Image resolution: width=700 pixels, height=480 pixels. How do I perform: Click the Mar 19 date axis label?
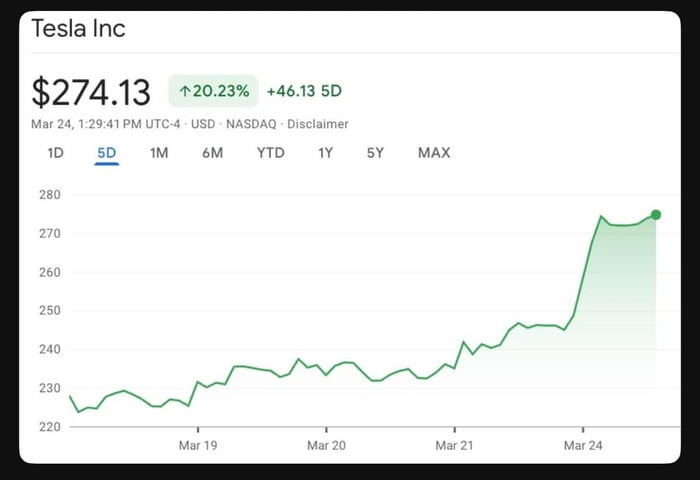(197, 444)
